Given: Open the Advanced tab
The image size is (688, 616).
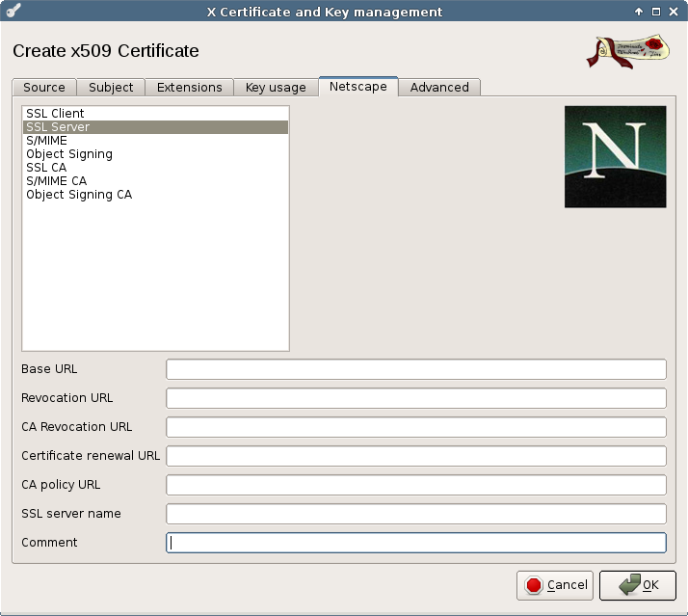Looking at the screenshot, I should [439, 87].
